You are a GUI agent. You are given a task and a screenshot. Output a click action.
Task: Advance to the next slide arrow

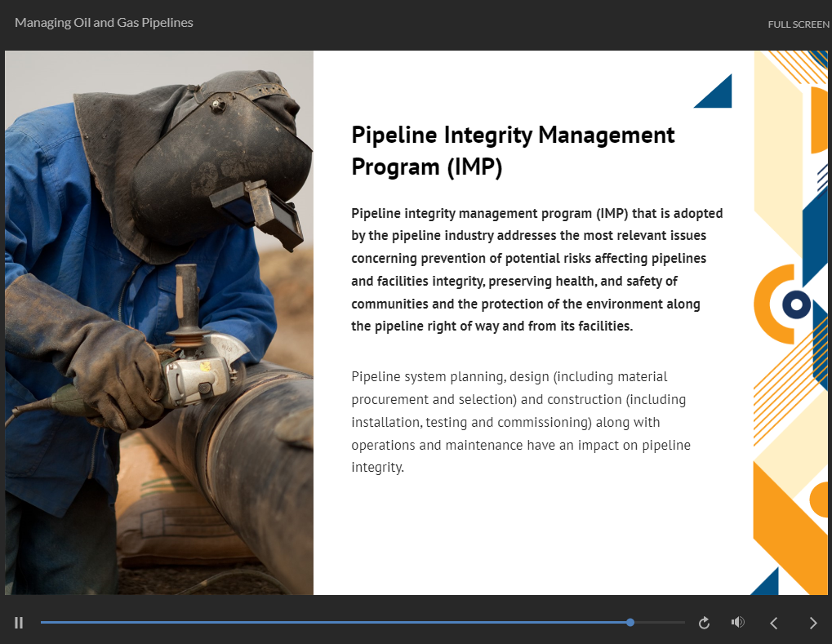(x=812, y=623)
